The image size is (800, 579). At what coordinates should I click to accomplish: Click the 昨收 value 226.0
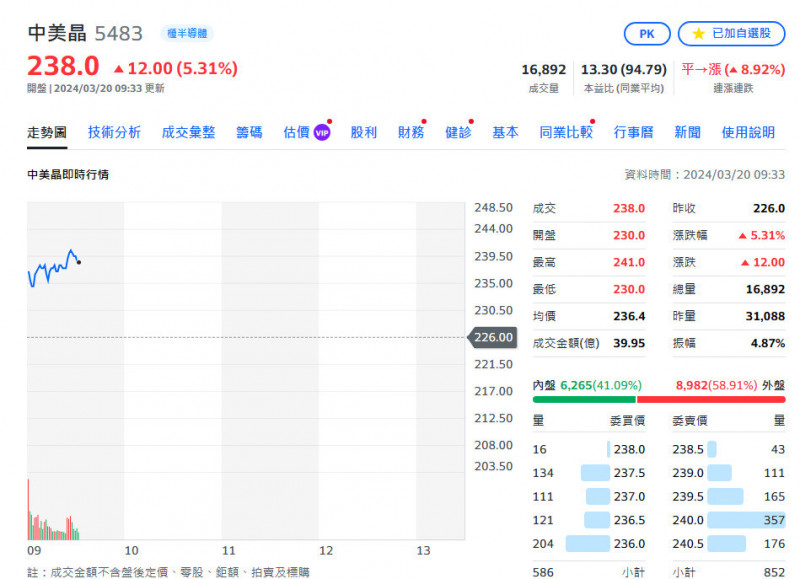(x=769, y=208)
